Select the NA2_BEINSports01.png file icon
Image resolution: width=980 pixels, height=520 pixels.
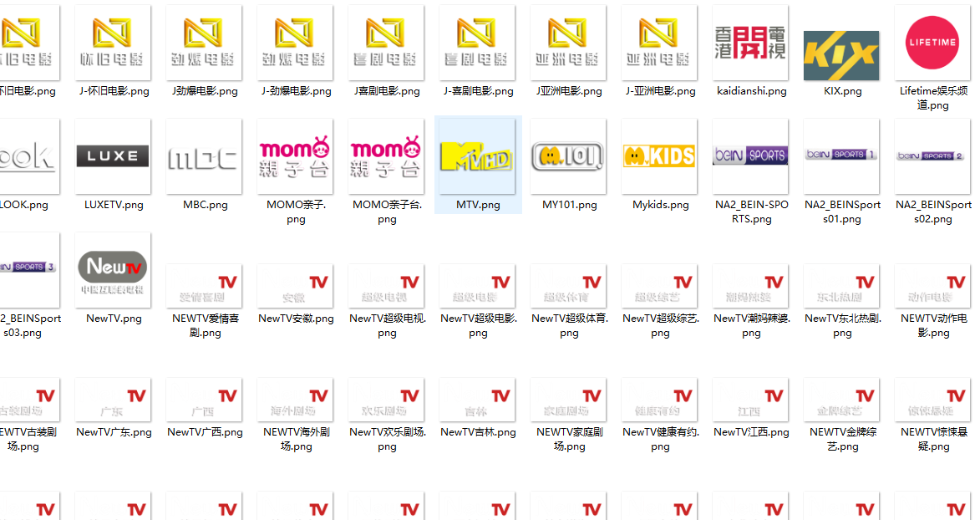click(x=841, y=156)
